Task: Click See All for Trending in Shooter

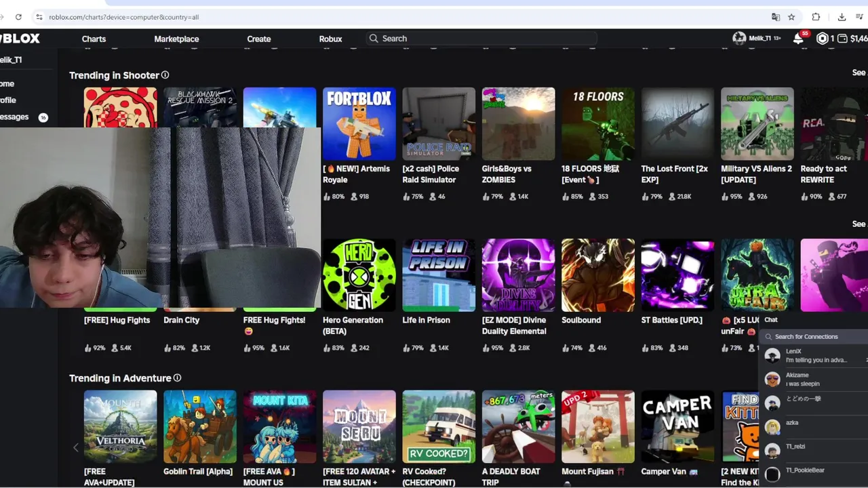Action: click(859, 73)
